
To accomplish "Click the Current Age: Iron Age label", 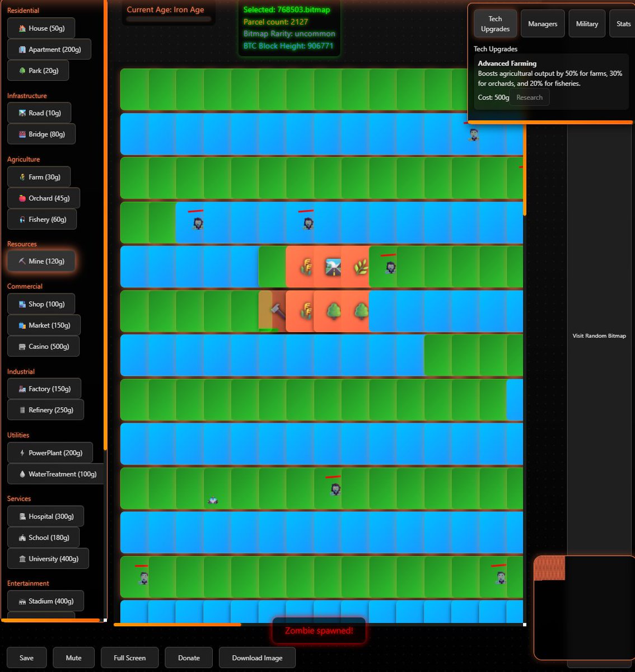I will [165, 10].
